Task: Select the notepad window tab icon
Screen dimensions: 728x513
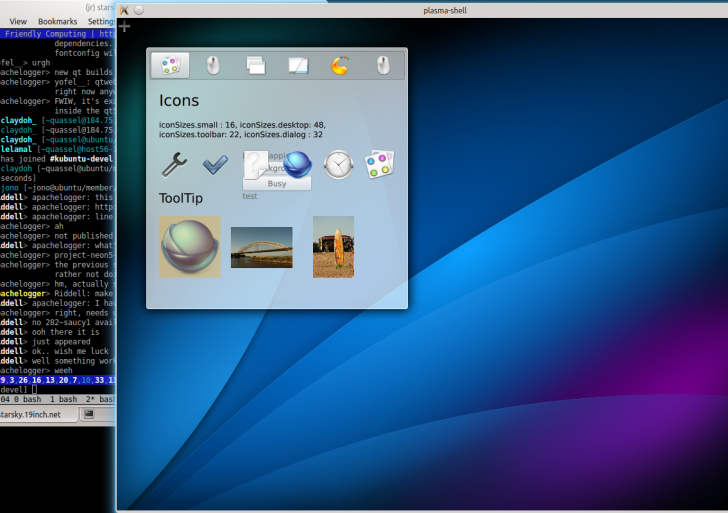Action: tap(298, 66)
